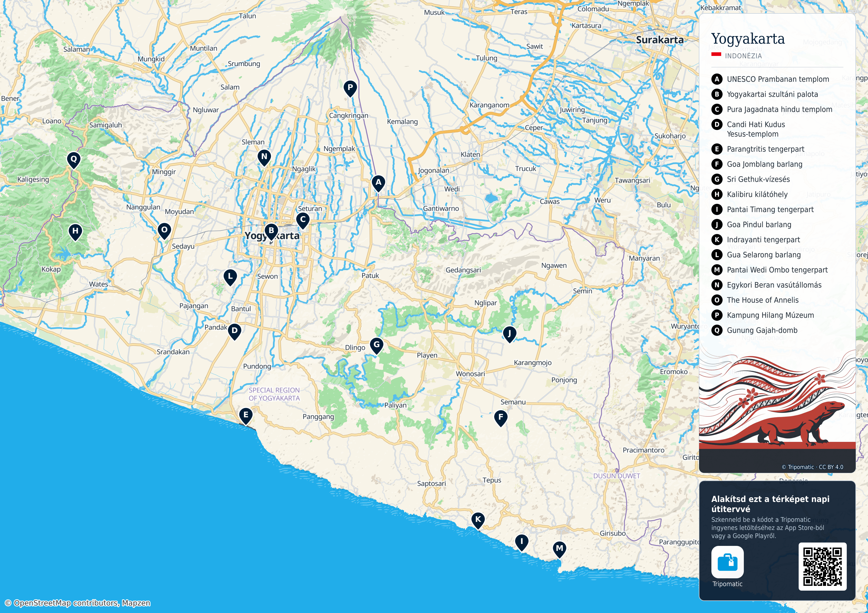Click the Pracimantoro town label
This screenshot has width=868, height=613.
pos(643,450)
